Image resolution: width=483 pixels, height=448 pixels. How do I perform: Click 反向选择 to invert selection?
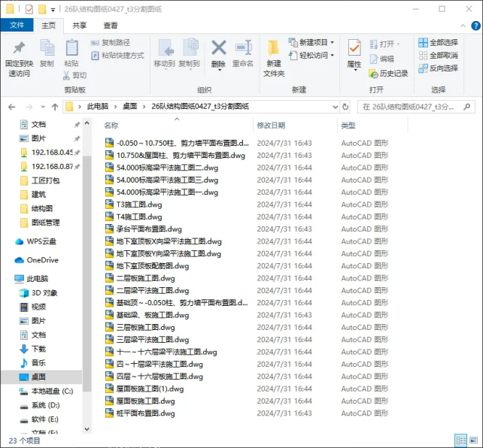point(438,68)
